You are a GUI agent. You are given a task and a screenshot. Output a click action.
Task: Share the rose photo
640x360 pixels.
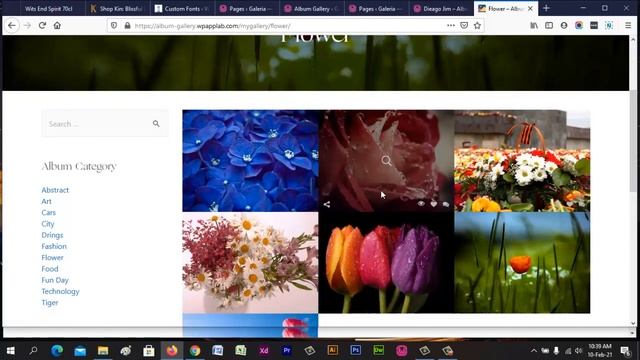pos(327,204)
